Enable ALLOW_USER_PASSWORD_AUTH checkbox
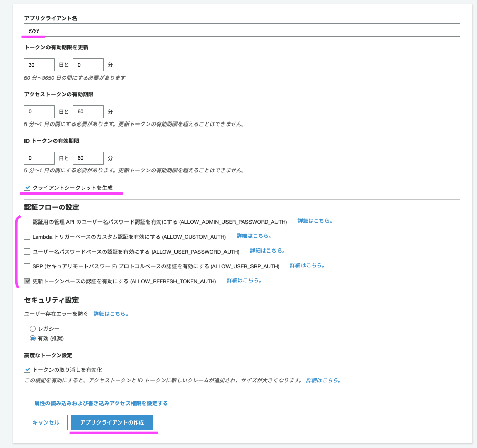 27,252
